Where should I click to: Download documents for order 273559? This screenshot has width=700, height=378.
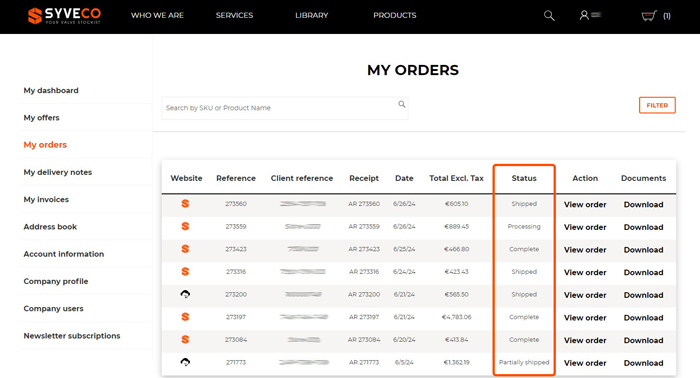point(643,227)
